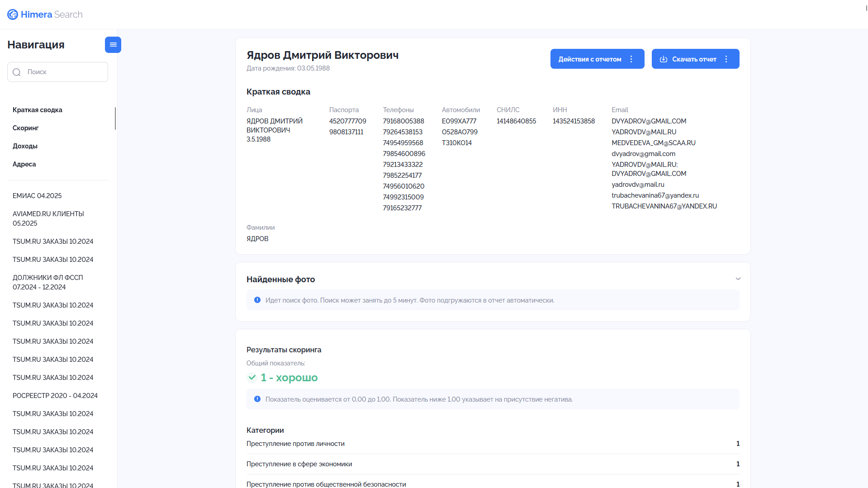The height and width of the screenshot is (488, 868).
Task: Click car plate Е099ХА777
Action: [459, 121]
